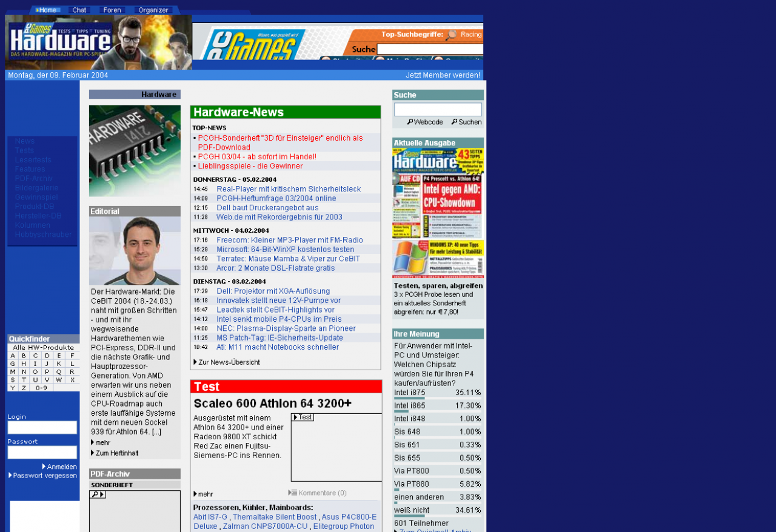This screenshot has width=776, height=532.
Task: Click the Editorial author photo
Action: tap(135, 251)
